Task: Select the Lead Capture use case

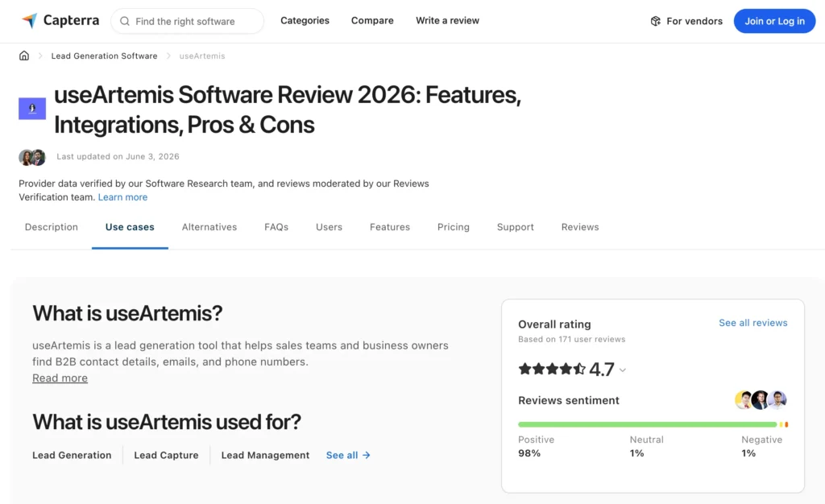Action: [x=166, y=455]
